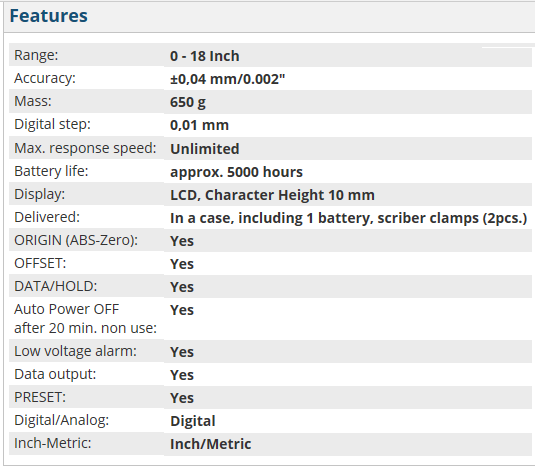The width and height of the screenshot is (535, 466).
Task: Click the Digital value for Digital/Analog
Action: 193,421
